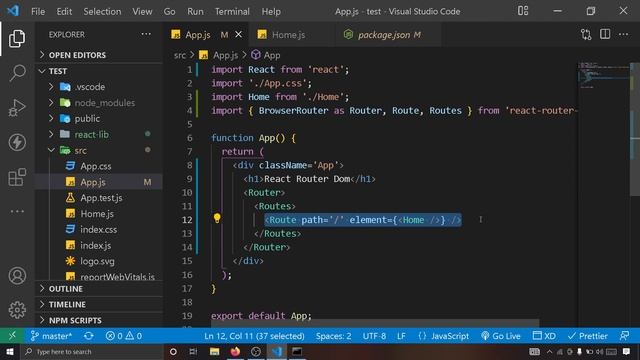640x360 pixels.
Task: Expand the .vscode folder
Action: tap(99, 87)
